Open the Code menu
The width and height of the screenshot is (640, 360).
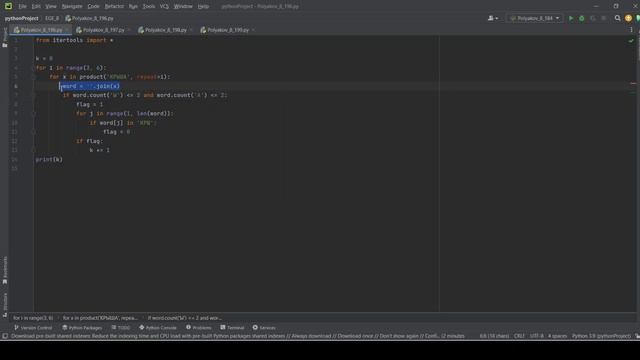tap(93, 7)
